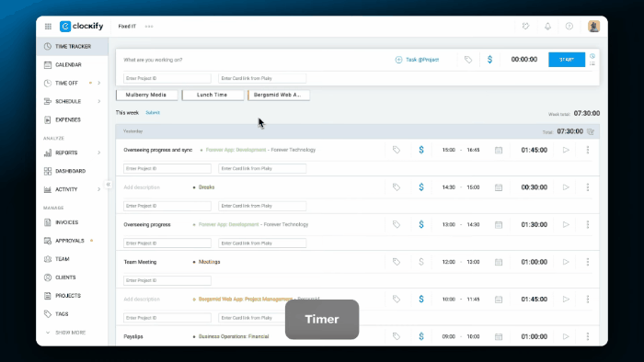
Task: Collapse the sidebar with double-chevron handle
Action: click(x=109, y=185)
